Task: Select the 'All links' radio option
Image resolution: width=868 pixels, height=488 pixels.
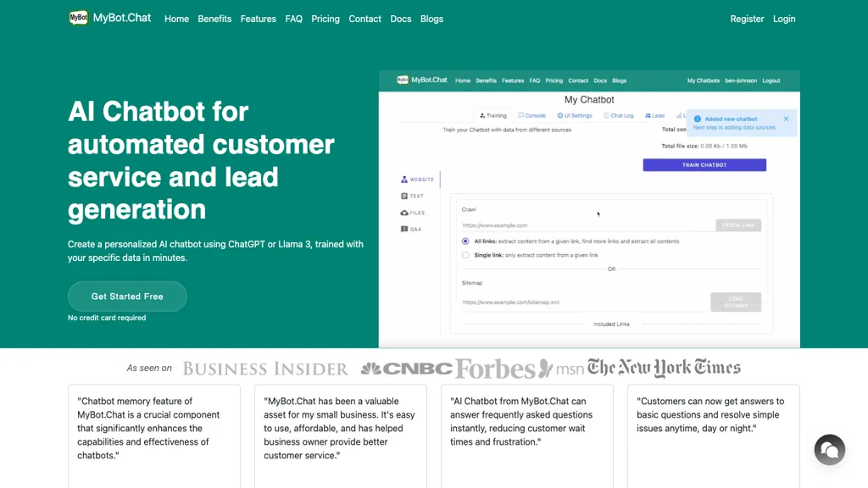Action: (465, 241)
